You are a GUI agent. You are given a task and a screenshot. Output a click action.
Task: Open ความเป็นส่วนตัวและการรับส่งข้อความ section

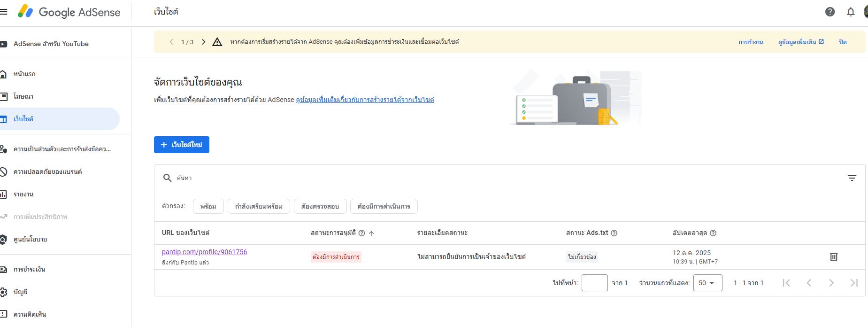point(59,149)
